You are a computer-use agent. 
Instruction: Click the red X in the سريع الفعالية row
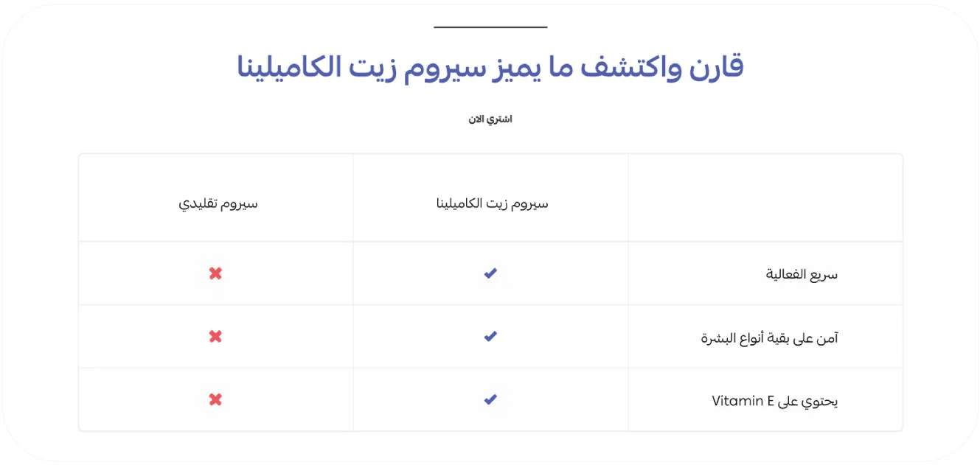tap(215, 273)
